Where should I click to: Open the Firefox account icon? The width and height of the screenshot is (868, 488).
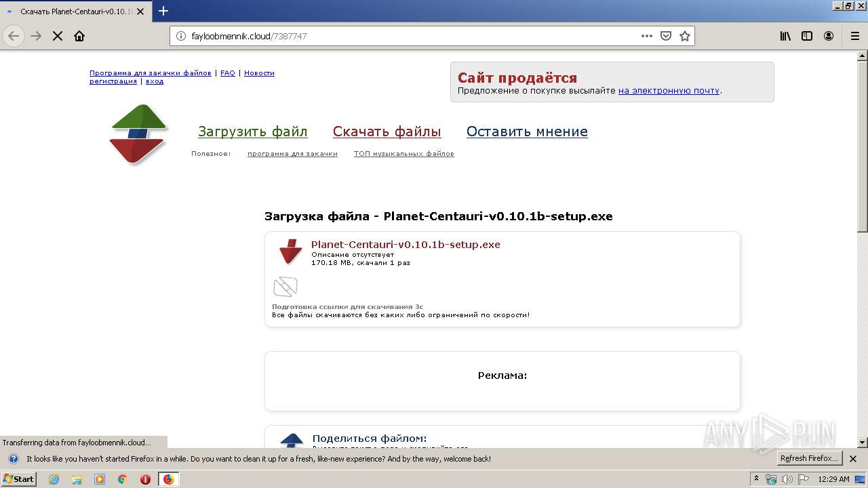(829, 36)
